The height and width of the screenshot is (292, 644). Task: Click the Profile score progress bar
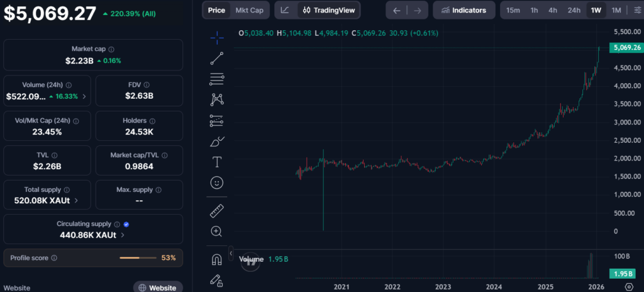tap(138, 258)
